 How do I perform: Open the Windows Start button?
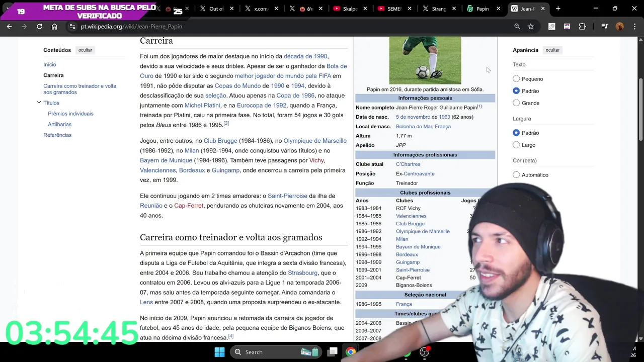click(219, 352)
